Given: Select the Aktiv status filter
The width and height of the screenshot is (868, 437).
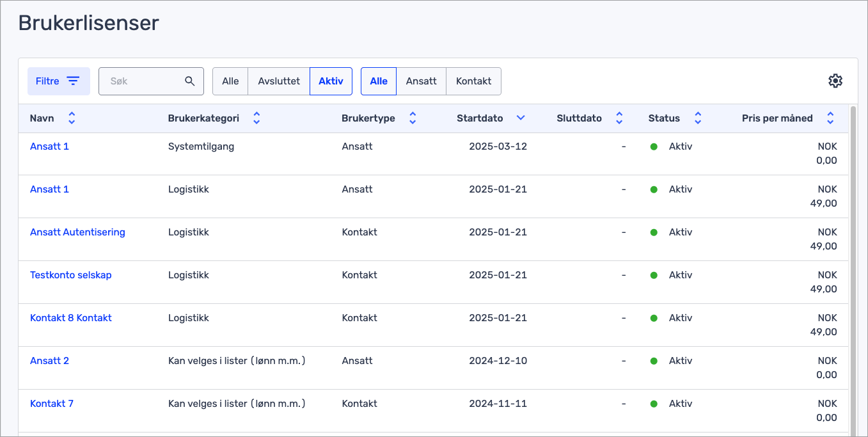Looking at the screenshot, I should [x=331, y=81].
